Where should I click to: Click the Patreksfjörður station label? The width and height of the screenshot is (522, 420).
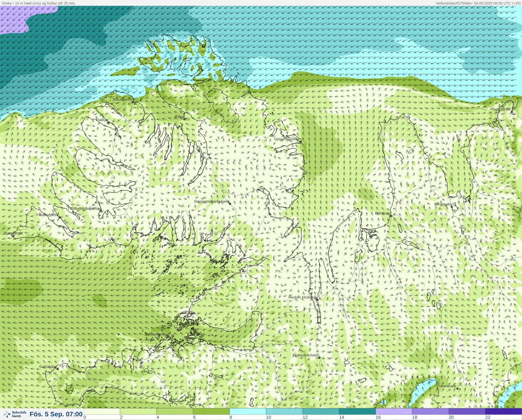tap(47, 214)
